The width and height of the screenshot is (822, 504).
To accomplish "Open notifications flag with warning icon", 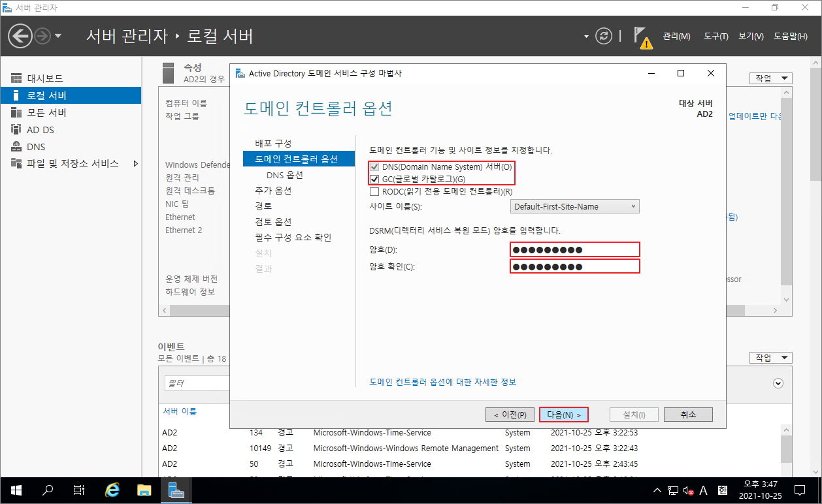I will (643, 37).
